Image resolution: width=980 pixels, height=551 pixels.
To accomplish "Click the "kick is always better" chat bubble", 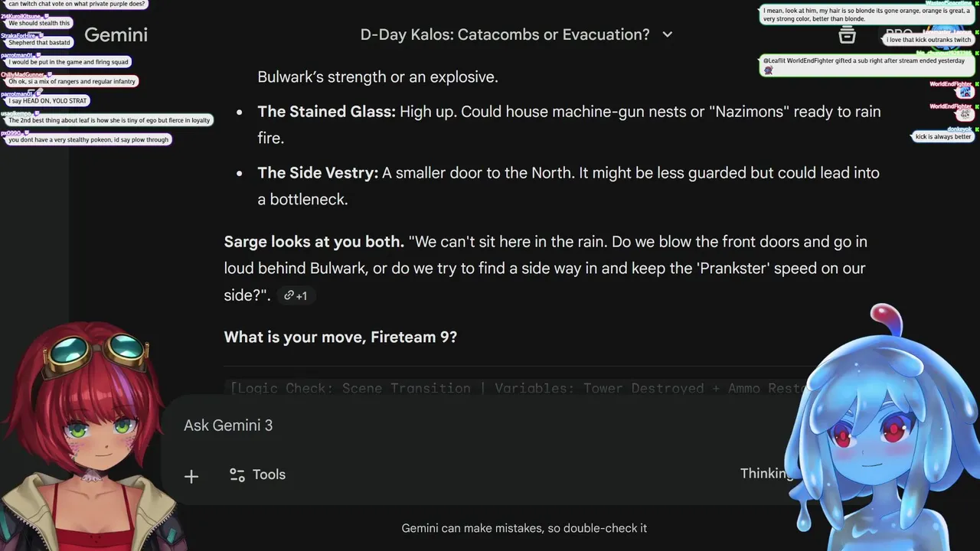I will [943, 137].
